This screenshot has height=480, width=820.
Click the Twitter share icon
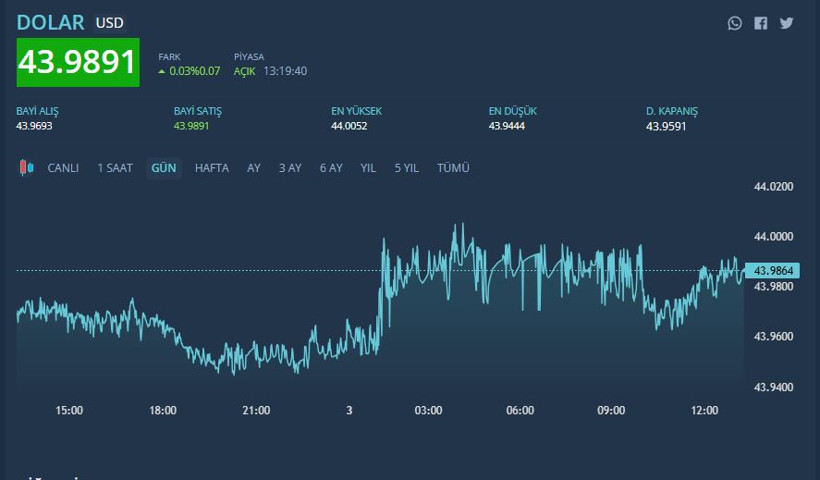pyautogui.click(x=787, y=23)
